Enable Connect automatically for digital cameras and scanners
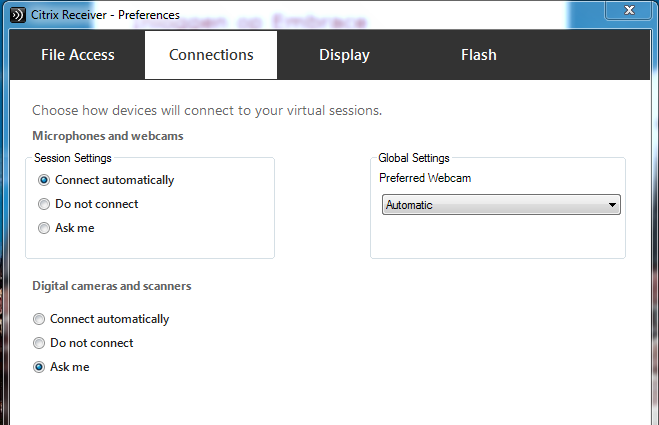 tap(39, 319)
